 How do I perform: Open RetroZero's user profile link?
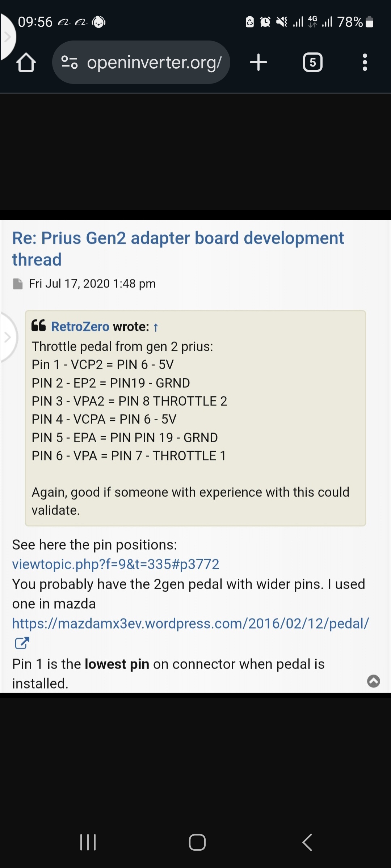[x=80, y=327]
